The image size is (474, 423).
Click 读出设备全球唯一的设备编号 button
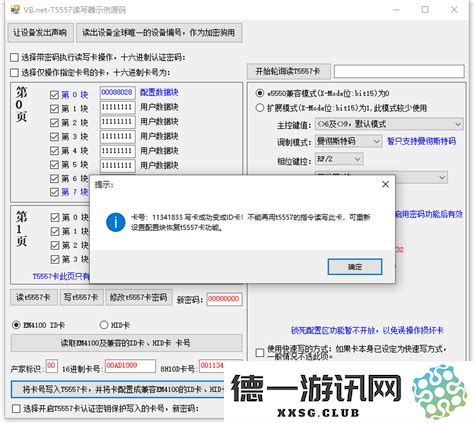tap(159, 33)
